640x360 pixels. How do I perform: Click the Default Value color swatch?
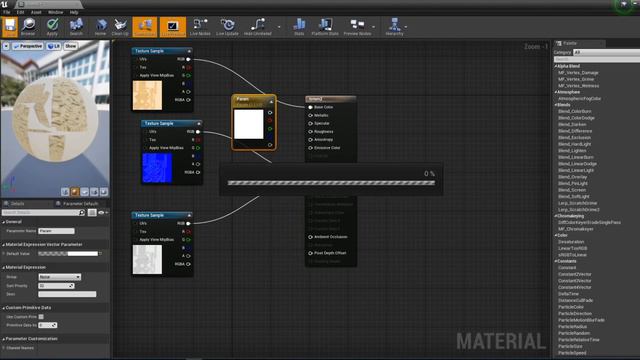coord(68,253)
